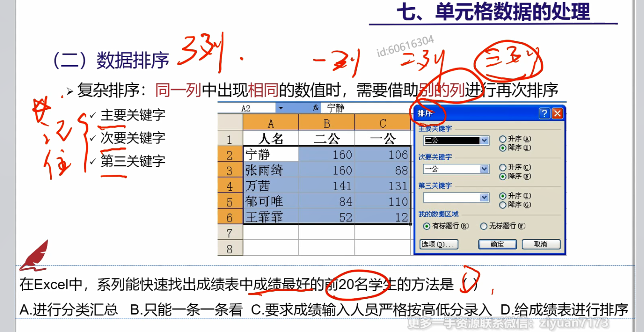Click cell containing 宁静
Image resolution: width=644 pixels, height=332 pixels.
coord(271,155)
